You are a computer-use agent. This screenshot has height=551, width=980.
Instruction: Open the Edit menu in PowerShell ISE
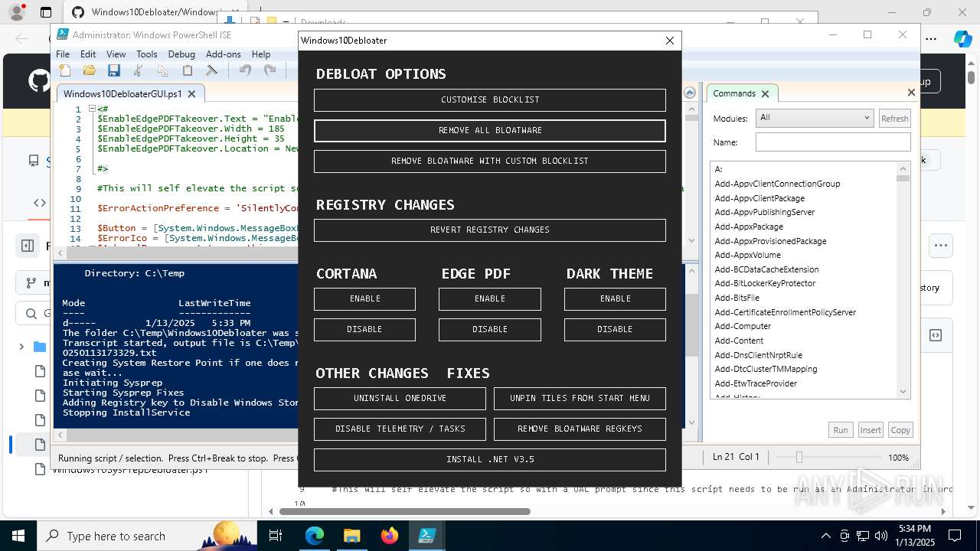click(x=88, y=54)
